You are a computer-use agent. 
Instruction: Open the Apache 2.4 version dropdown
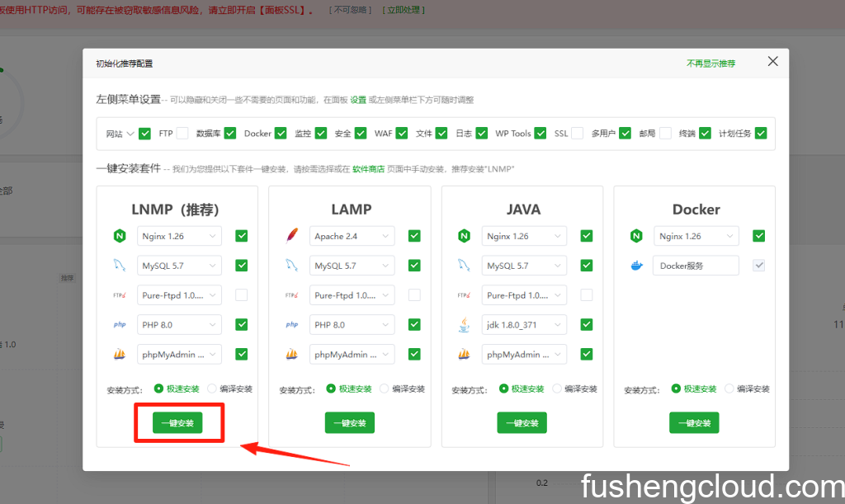352,236
